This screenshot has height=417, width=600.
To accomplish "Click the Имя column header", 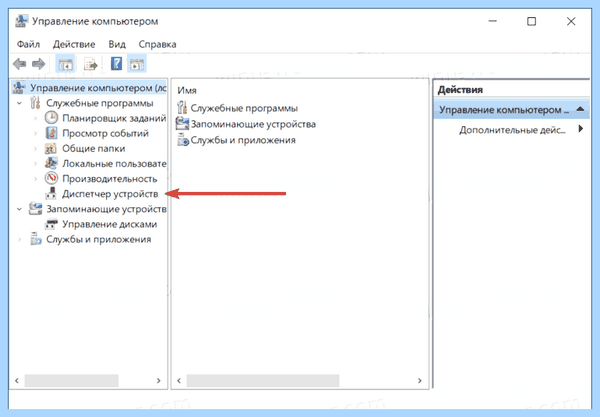I will tap(187, 91).
